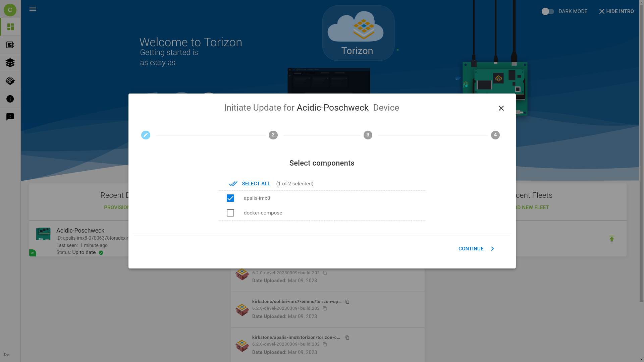Click the apalis-imx8 component label
The width and height of the screenshot is (644, 362).
point(257,198)
